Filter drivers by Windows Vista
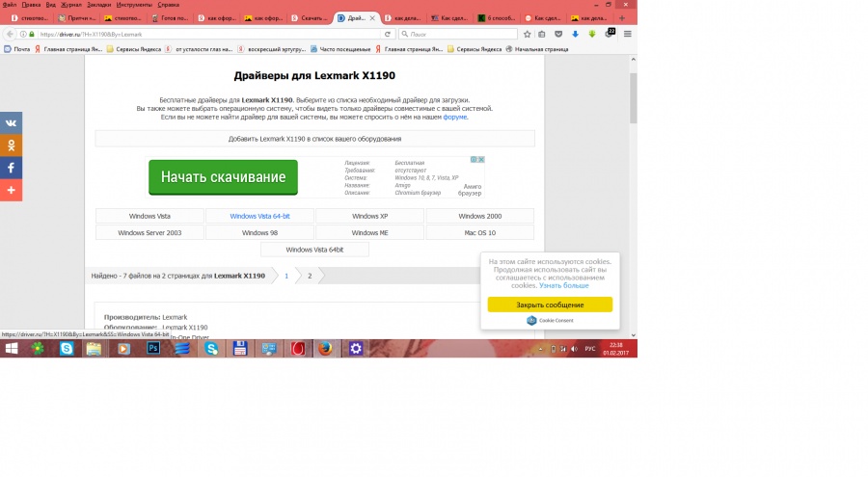Image resolution: width=868 pixels, height=477 pixels. (x=149, y=217)
